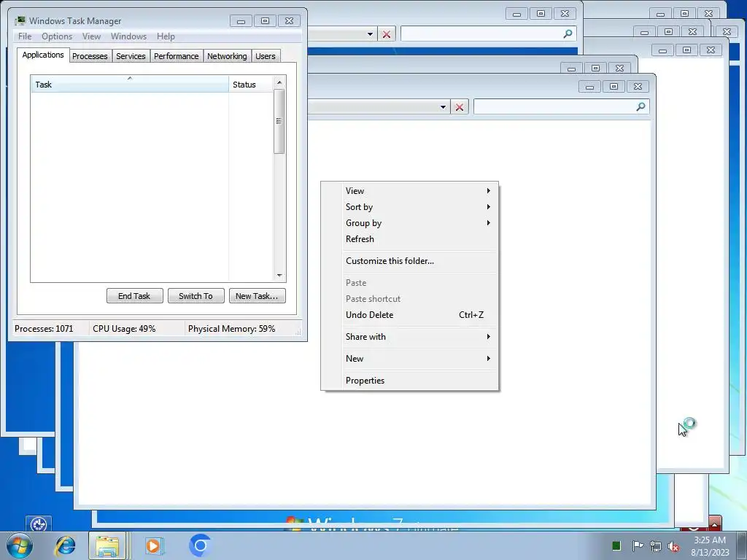
Task: Sort by the Task column header
Action: (130, 84)
